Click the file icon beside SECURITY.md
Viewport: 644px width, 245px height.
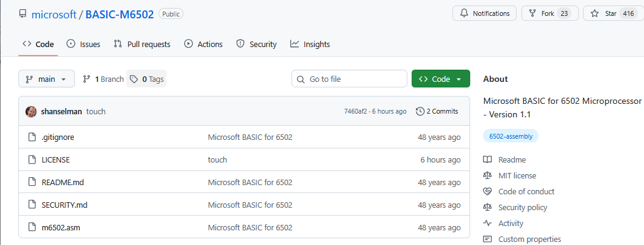[x=32, y=205]
